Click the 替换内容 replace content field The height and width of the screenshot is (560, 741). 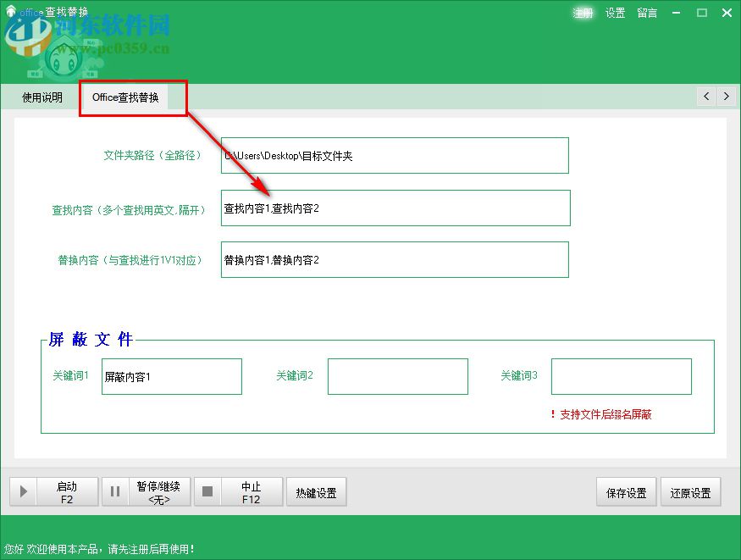(x=394, y=260)
